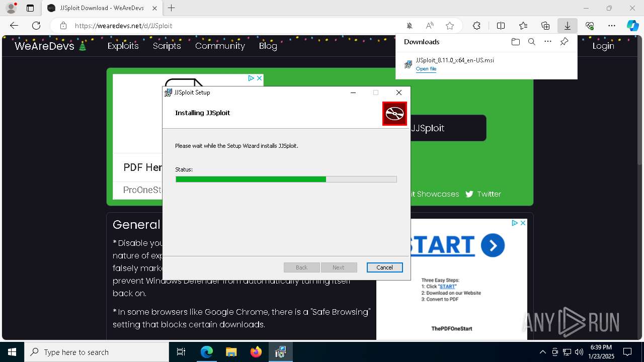Viewport: 644px width, 362px height.
Task: Close the START ad with X
Action: pos(523,223)
